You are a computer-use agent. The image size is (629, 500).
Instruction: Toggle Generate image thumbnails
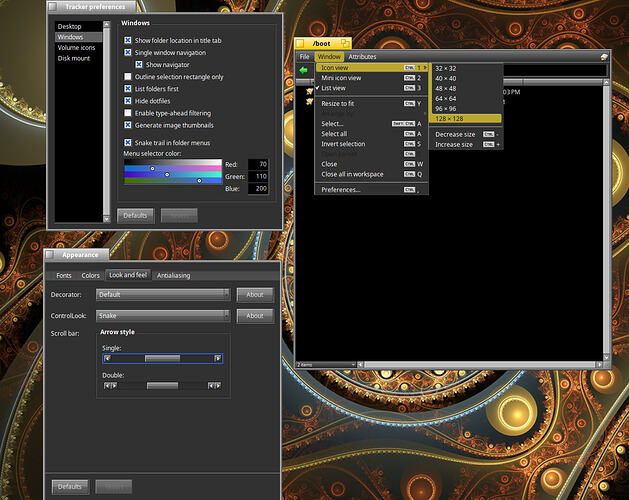point(128,125)
